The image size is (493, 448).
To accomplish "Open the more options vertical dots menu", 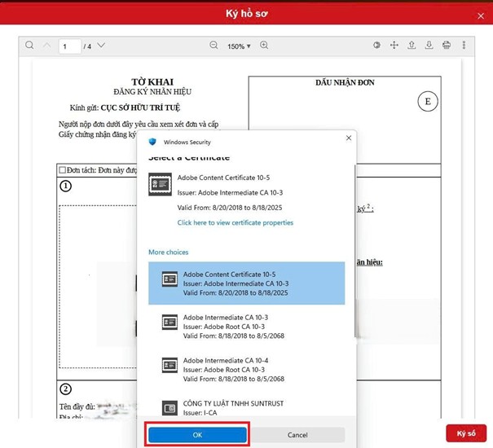I will click(x=464, y=46).
